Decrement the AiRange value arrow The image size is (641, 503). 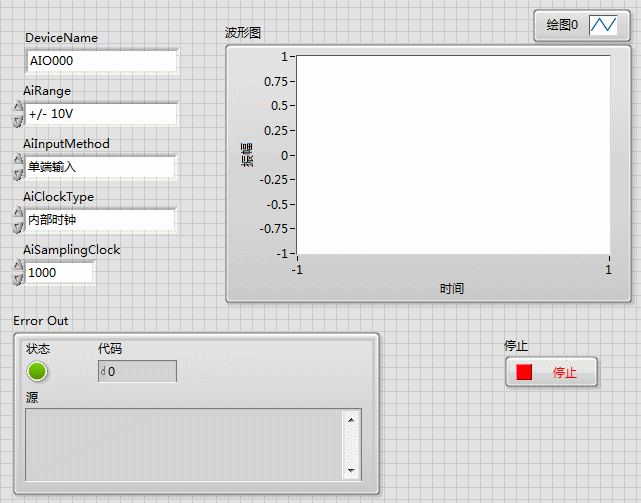click(x=16, y=120)
